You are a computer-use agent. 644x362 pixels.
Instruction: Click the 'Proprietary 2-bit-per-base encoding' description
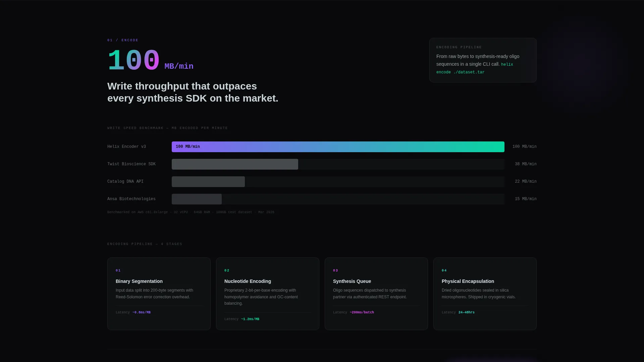point(261,297)
